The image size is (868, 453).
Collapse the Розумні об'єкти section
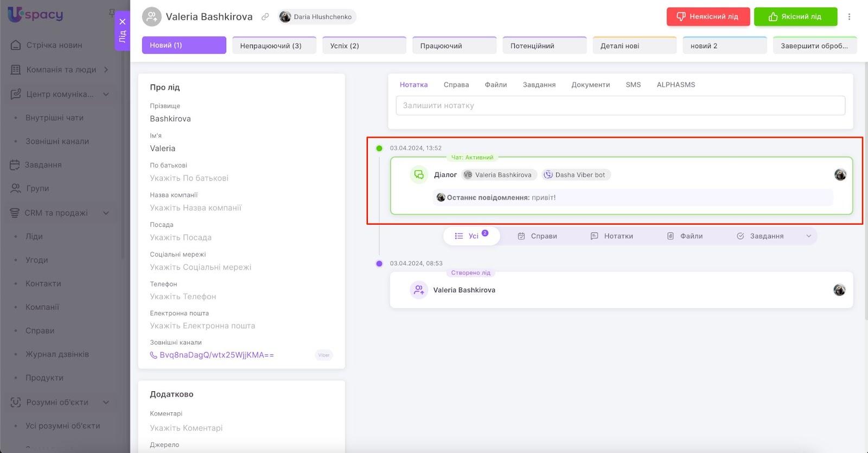click(x=106, y=402)
